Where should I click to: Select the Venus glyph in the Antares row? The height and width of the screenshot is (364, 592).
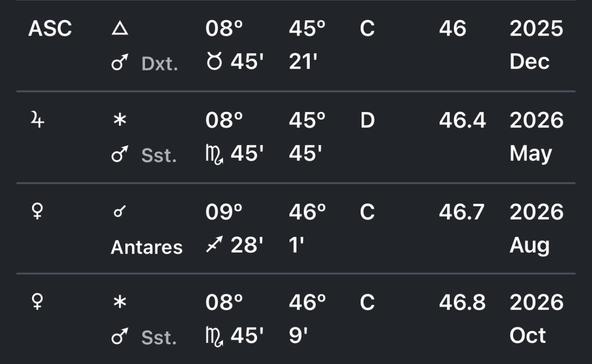pyautogui.click(x=37, y=213)
